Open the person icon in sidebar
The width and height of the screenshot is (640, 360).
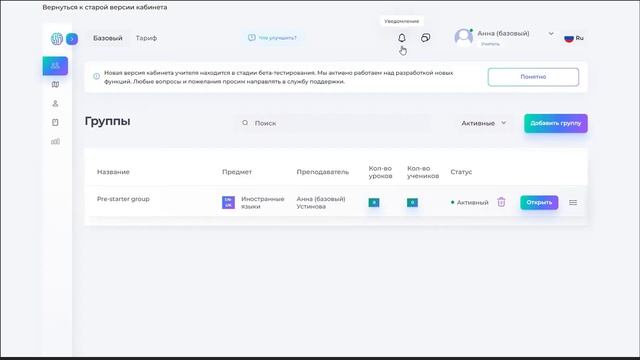[55, 104]
